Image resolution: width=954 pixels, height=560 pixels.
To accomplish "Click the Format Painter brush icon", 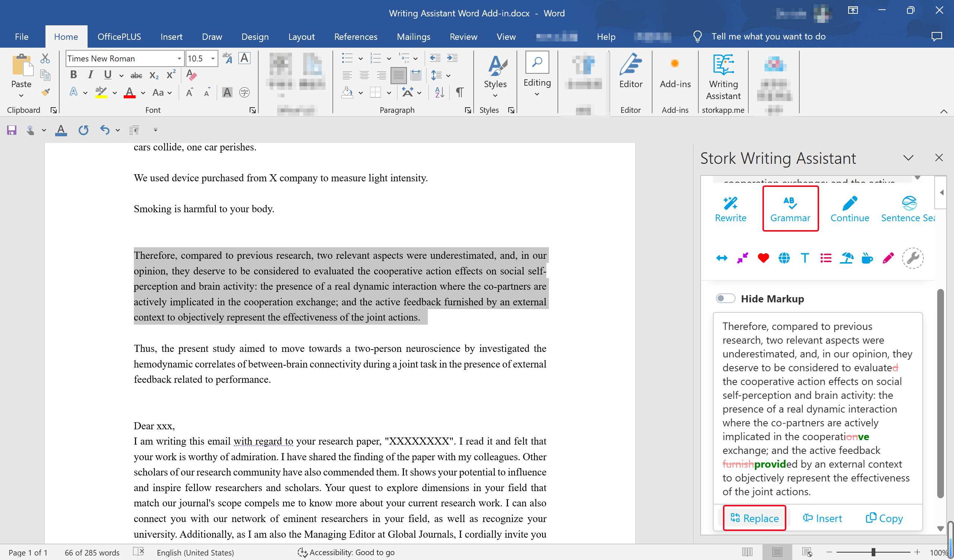I will [x=45, y=92].
